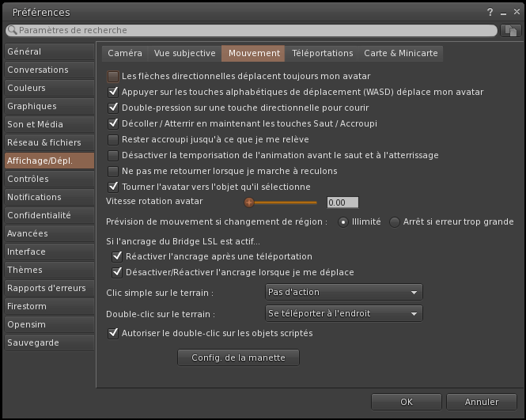The height and width of the screenshot is (420, 526).
Task: Select Graphiques in the left sidebar
Action: (32, 106)
